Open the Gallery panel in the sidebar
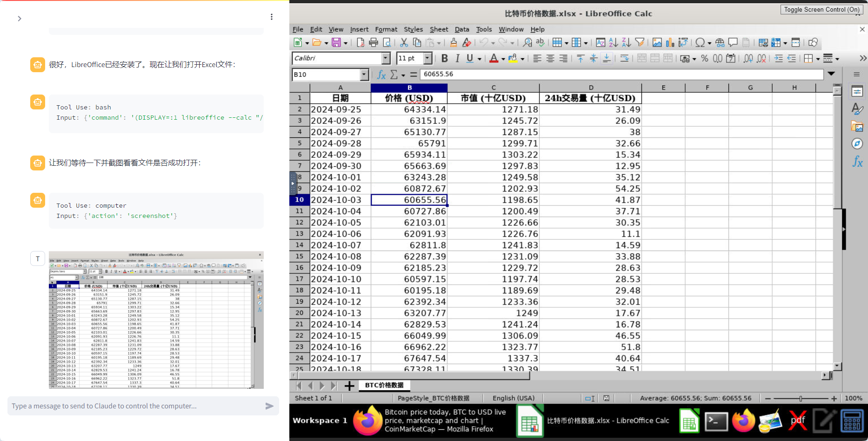 (x=857, y=126)
